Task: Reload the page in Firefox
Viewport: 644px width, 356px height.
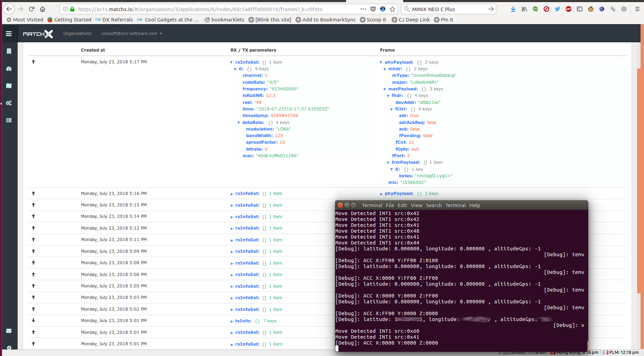Action: point(31,9)
